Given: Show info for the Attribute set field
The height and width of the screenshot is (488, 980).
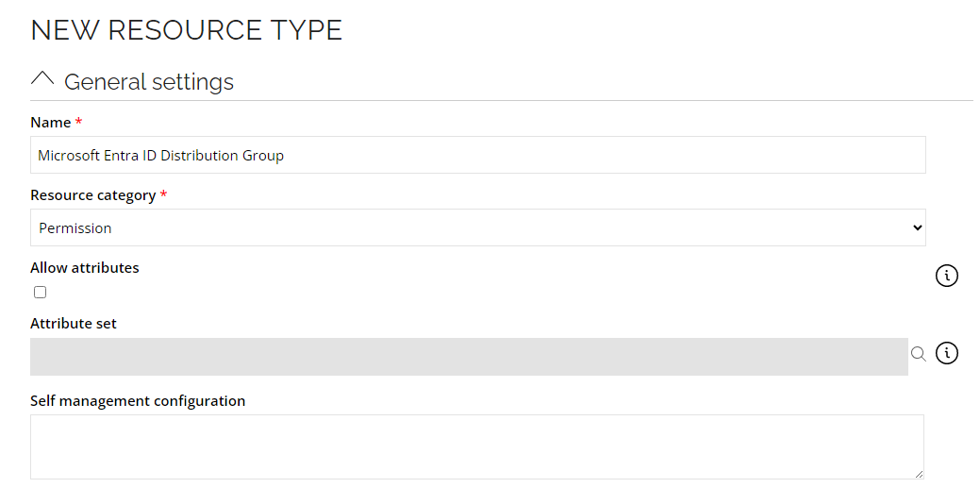Looking at the screenshot, I should [946, 353].
